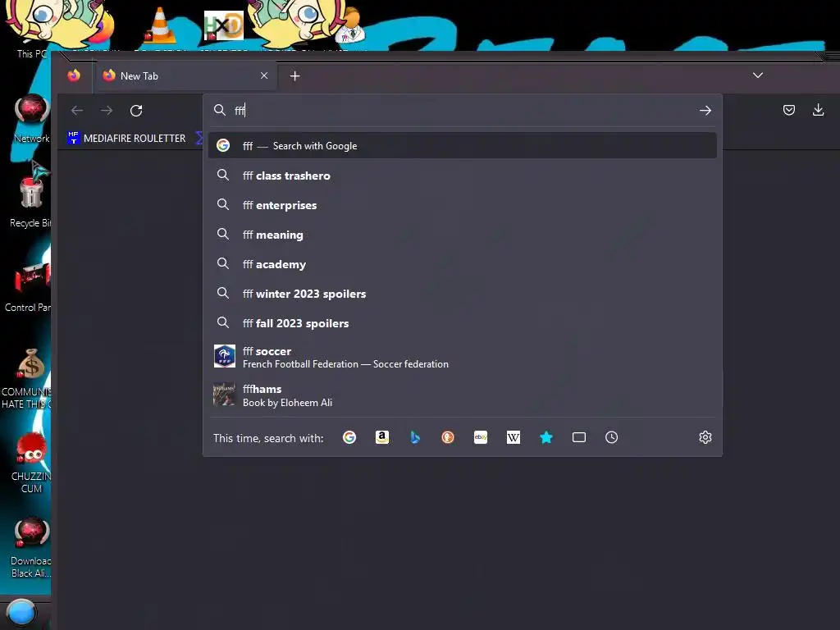Image resolution: width=840 pixels, height=630 pixels.
Task: Open a new tab with plus button
Action: point(294,76)
